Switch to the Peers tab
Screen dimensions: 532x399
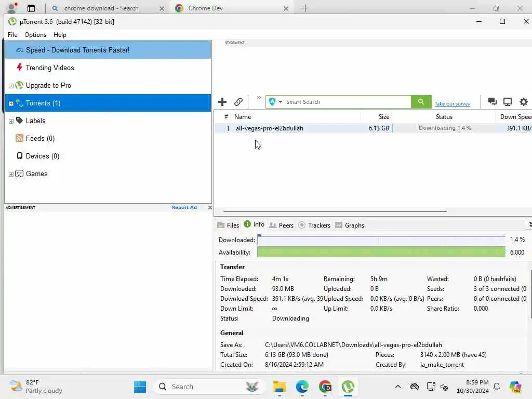point(281,225)
